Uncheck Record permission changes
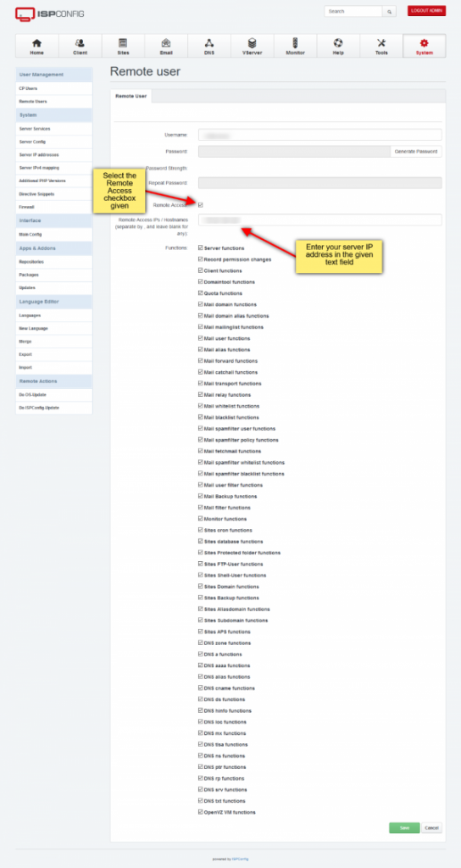 pyautogui.click(x=200, y=259)
